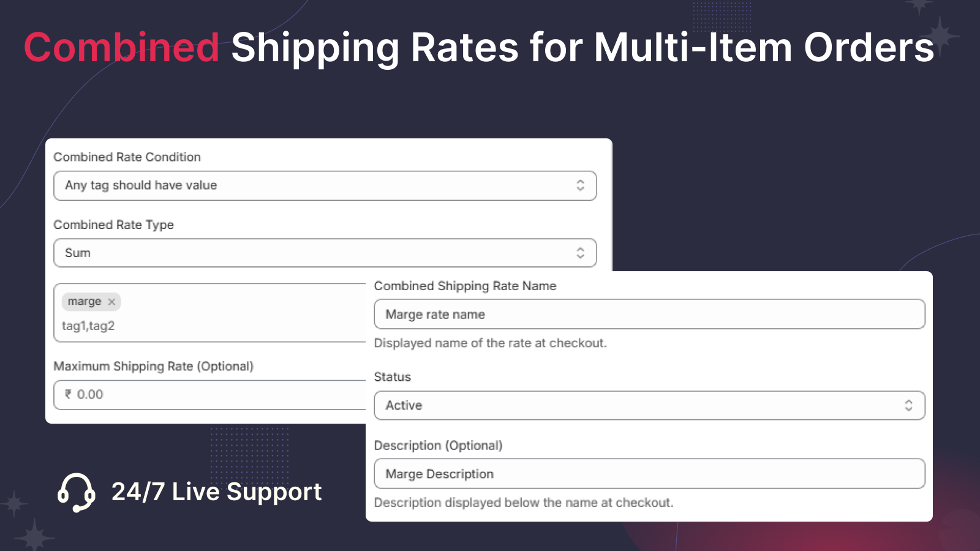
Task: Click the Maximum Shipping Rate (Optional) label
Action: click(x=154, y=366)
